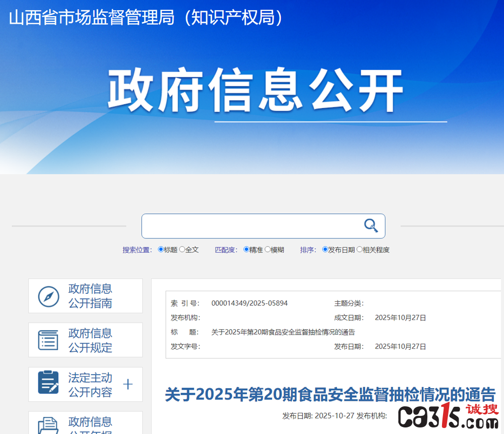504x434 pixels.
Task: Click the clipboard icon for 法定主动公开内容
Action: tap(48, 383)
